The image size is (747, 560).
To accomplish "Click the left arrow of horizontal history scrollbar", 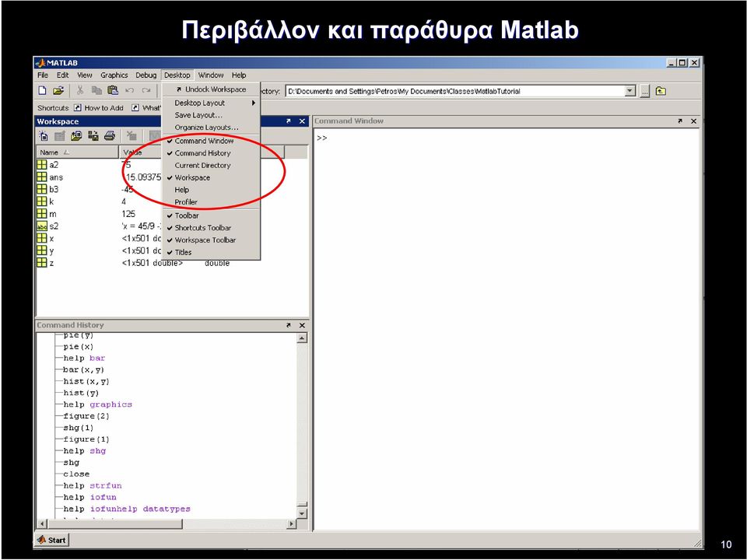I will point(42,523).
